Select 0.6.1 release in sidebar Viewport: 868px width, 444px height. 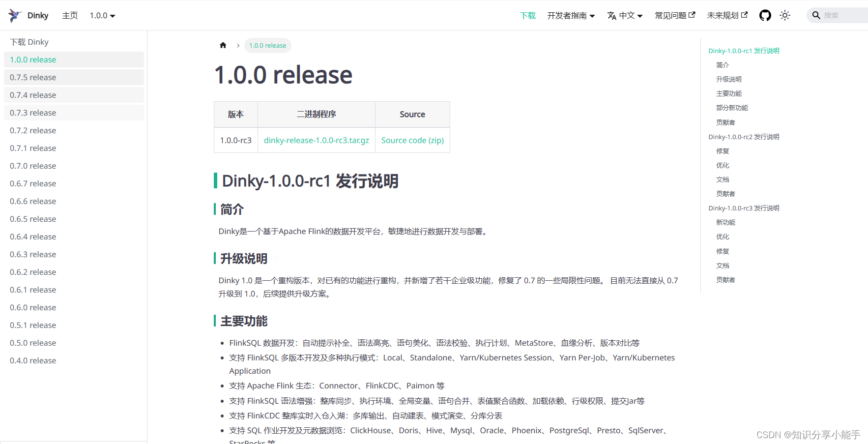click(x=74, y=290)
